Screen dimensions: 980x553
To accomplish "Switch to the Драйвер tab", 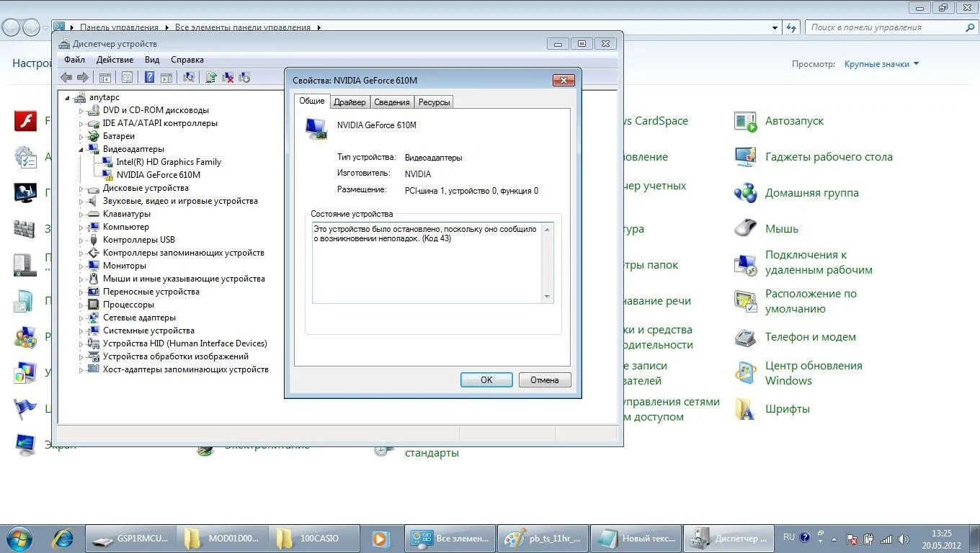I will coord(349,102).
